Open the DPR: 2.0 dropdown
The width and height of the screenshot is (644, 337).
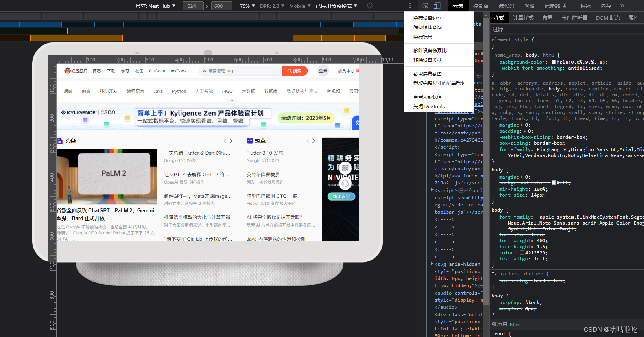[x=272, y=6]
